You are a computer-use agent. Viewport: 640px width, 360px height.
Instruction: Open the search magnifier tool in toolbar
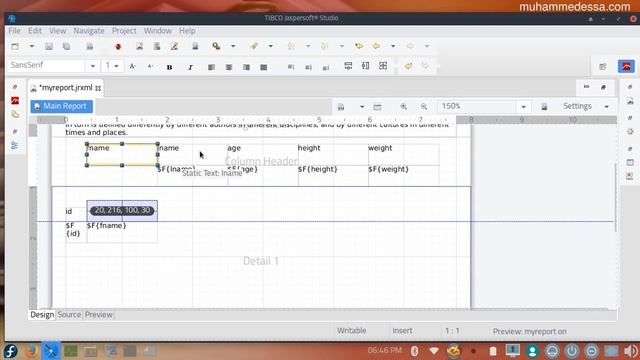coord(216,46)
